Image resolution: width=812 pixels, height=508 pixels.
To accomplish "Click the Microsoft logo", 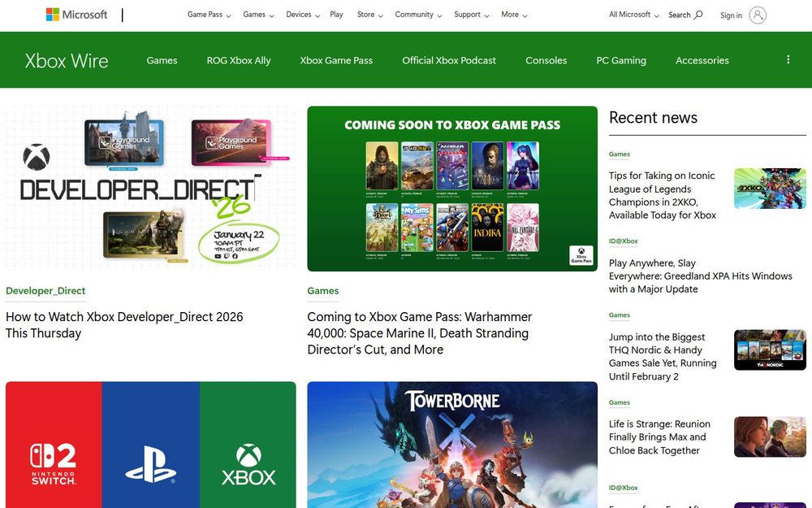I will (76, 15).
